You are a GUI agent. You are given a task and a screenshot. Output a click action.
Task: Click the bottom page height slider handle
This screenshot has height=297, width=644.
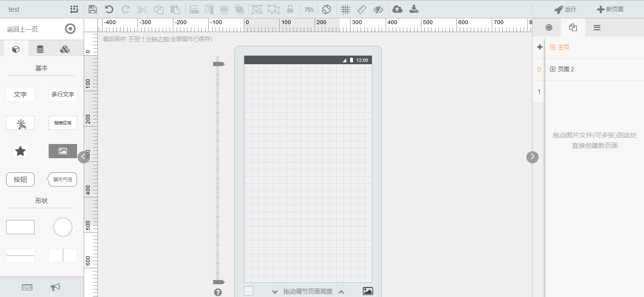[x=219, y=282]
